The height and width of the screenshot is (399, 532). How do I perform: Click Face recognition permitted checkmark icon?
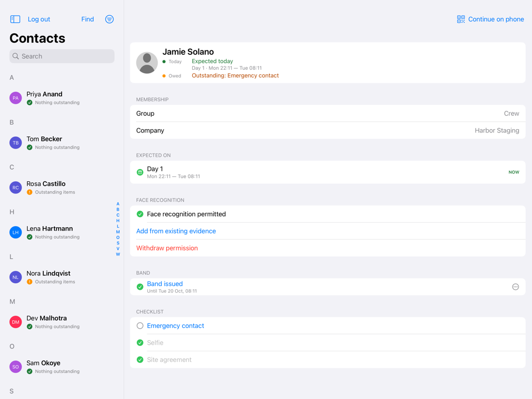click(x=140, y=214)
